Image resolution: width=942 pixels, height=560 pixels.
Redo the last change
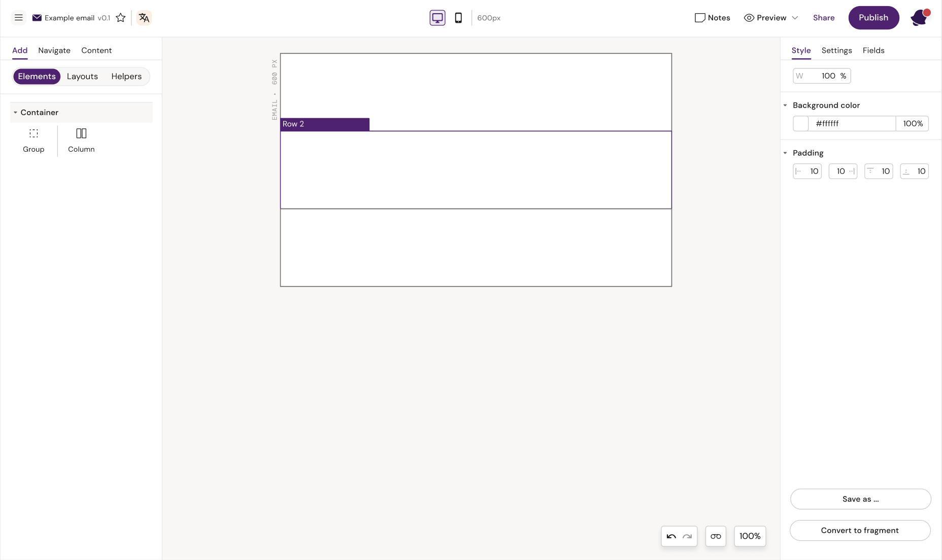coord(687,536)
